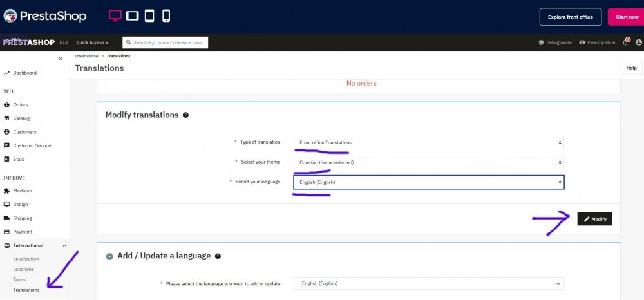The width and height of the screenshot is (644, 300).
Task: Click Explore front office button
Action: [x=571, y=17]
